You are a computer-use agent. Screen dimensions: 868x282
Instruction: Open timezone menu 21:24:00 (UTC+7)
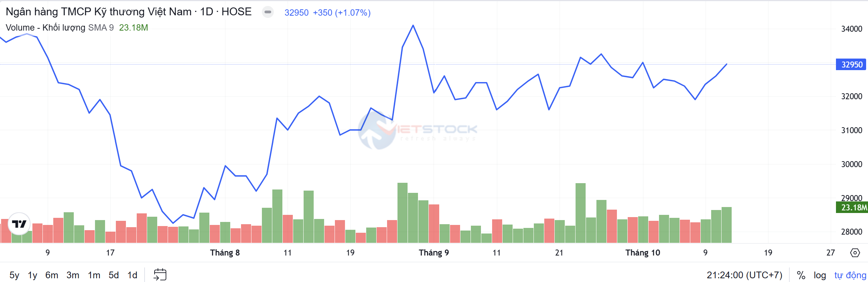coord(744,275)
